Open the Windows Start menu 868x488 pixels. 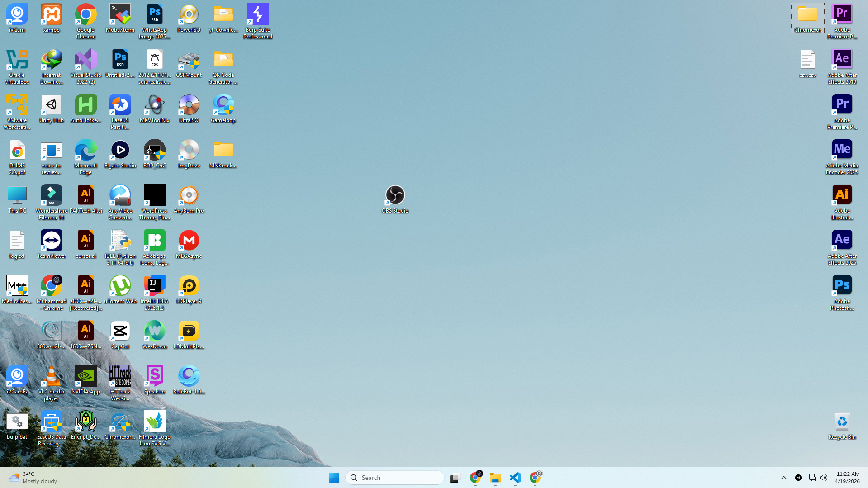point(334,478)
